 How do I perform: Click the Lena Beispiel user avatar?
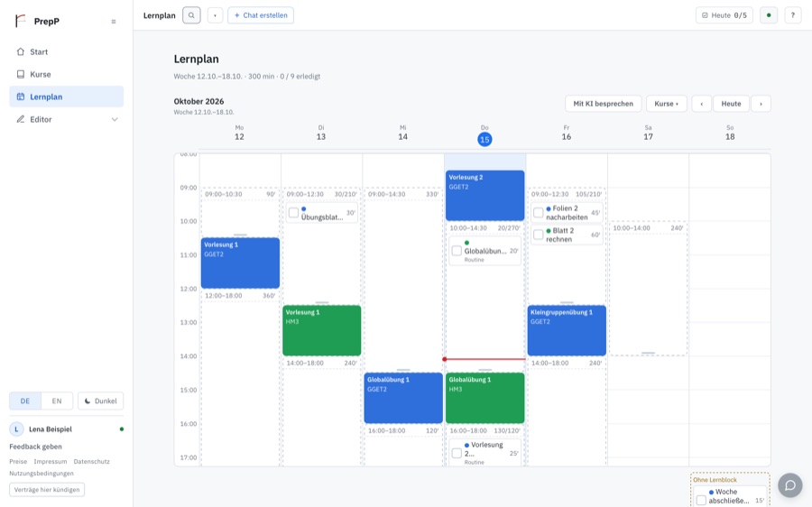click(16, 429)
